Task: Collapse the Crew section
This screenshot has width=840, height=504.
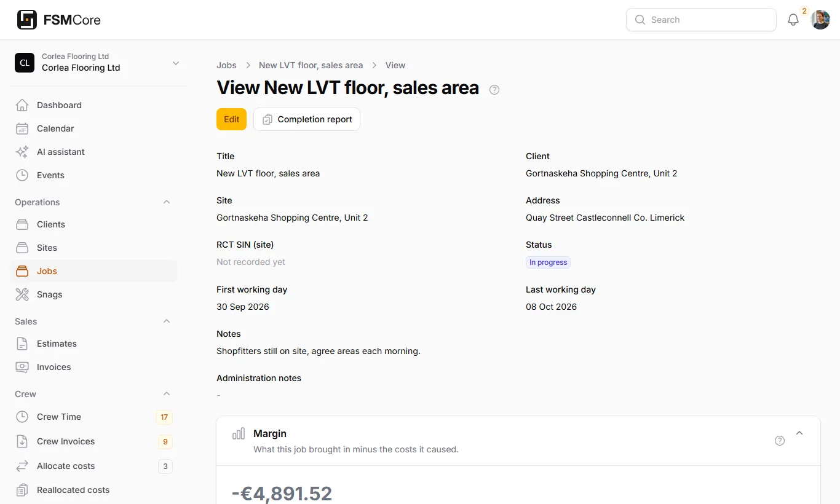Action: pos(167,394)
